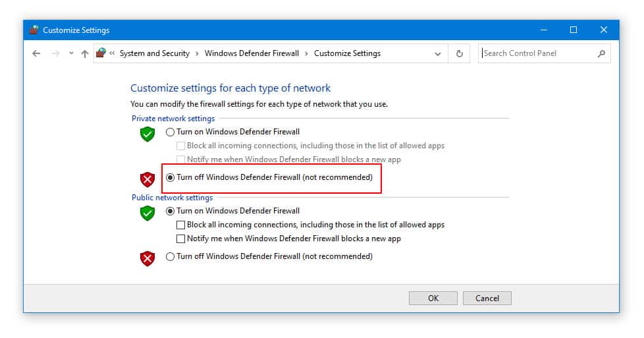Click the search magnifier icon
The width and height of the screenshot is (644, 338).
[x=601, y=53]
